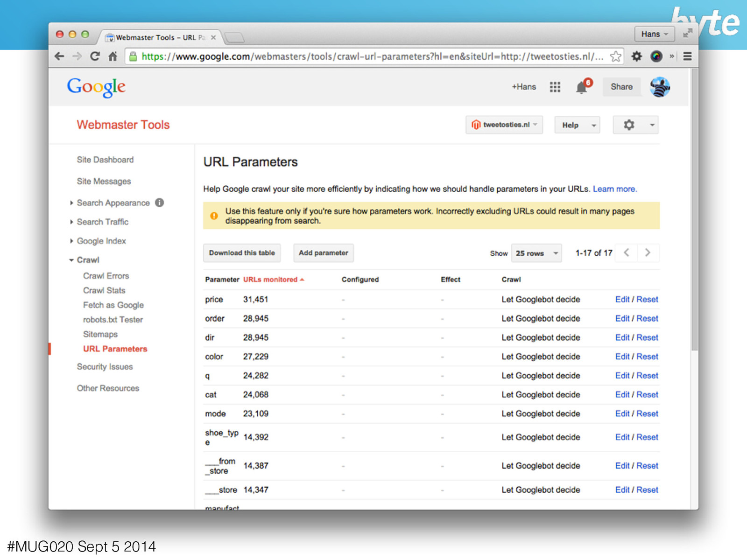This screenshot has width=747, height=560.
Task: Expand the Search Traffic section
Action: coord(71,222)
